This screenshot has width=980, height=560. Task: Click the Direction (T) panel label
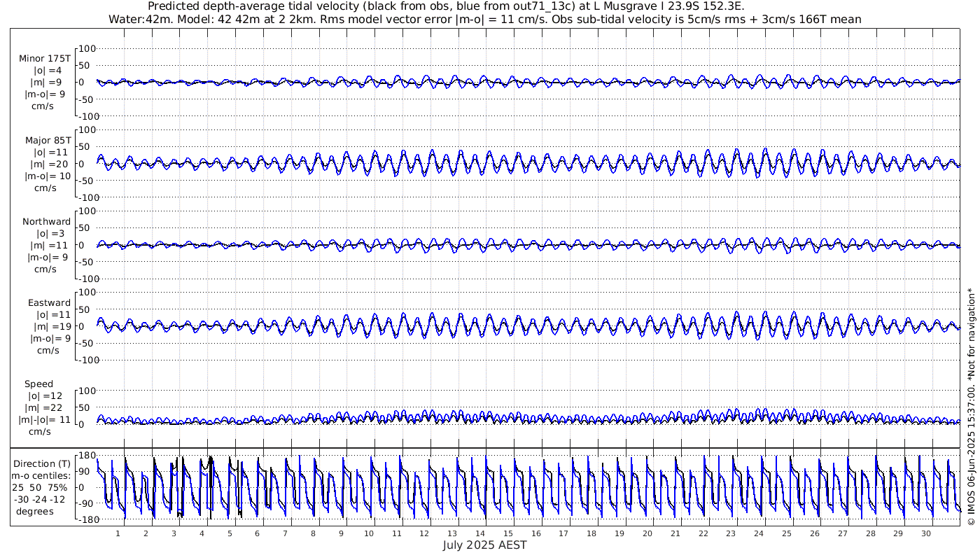click(44, 463)
